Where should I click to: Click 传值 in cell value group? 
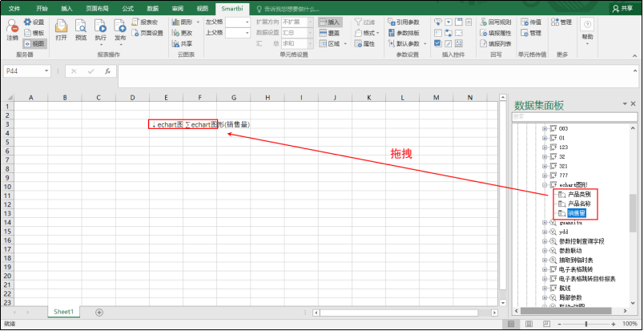tap(531, 22)
